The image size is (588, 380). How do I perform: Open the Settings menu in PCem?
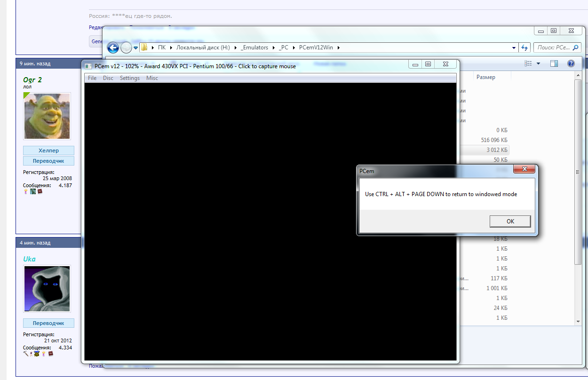tap(130, 78)
